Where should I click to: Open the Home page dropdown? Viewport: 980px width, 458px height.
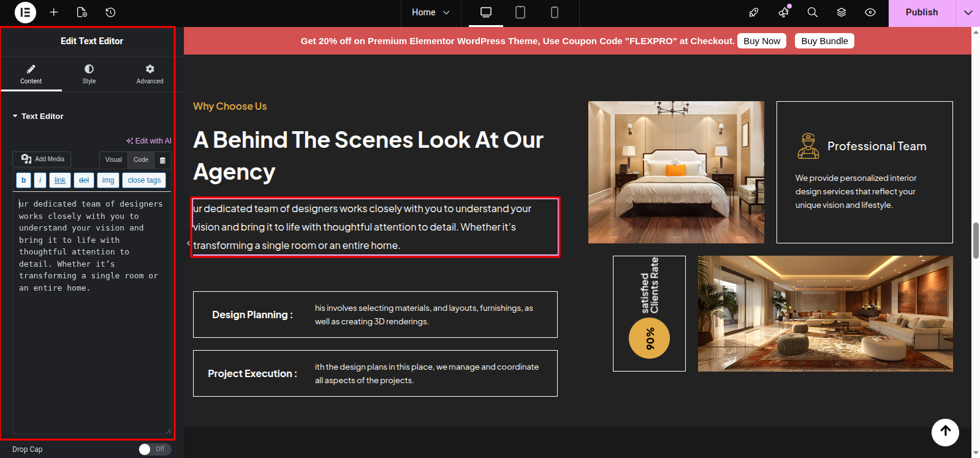[430, 12]
